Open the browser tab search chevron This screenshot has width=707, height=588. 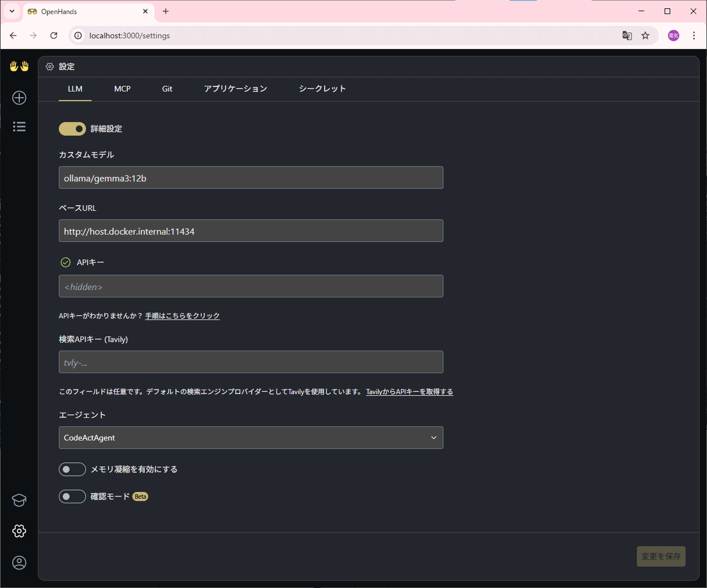click(11, 11)
